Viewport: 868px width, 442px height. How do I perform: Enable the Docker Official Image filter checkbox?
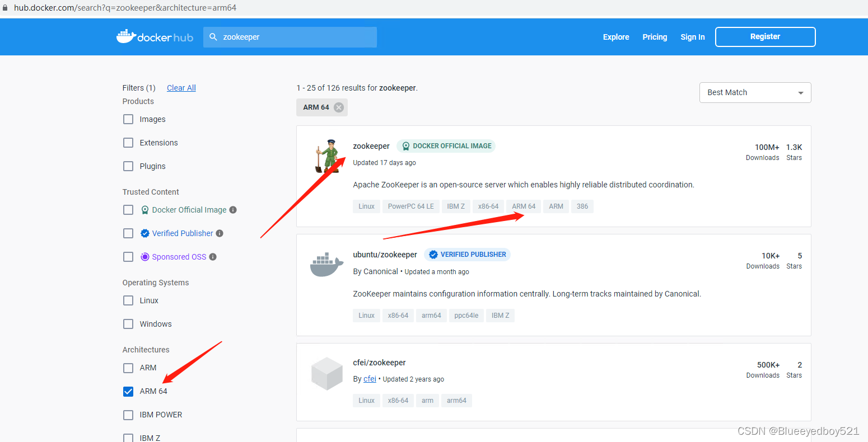(128, 210)
